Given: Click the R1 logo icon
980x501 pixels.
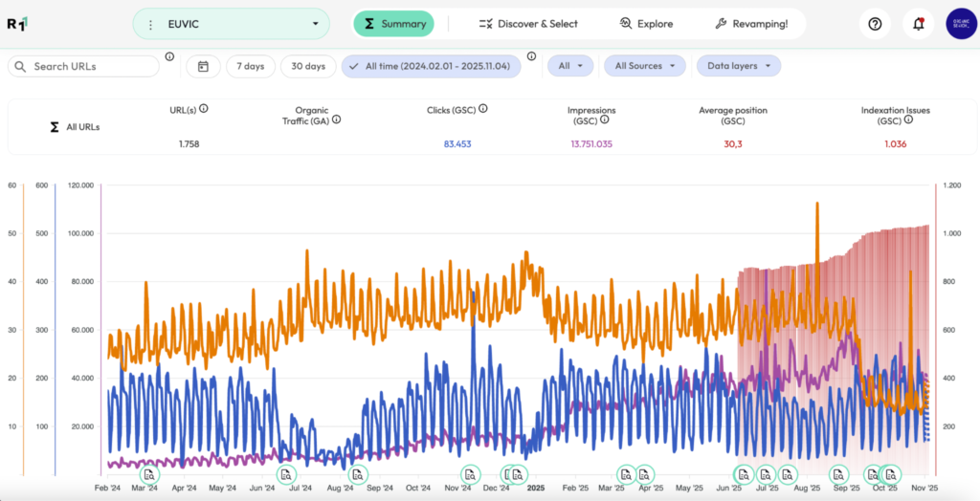Looking at the screenshot, I should coord(17,24).
